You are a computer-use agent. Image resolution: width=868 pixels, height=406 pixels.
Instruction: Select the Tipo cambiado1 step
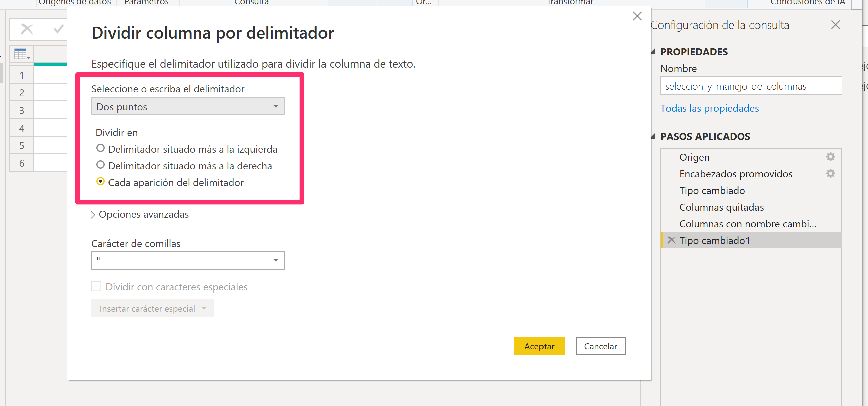751,240
